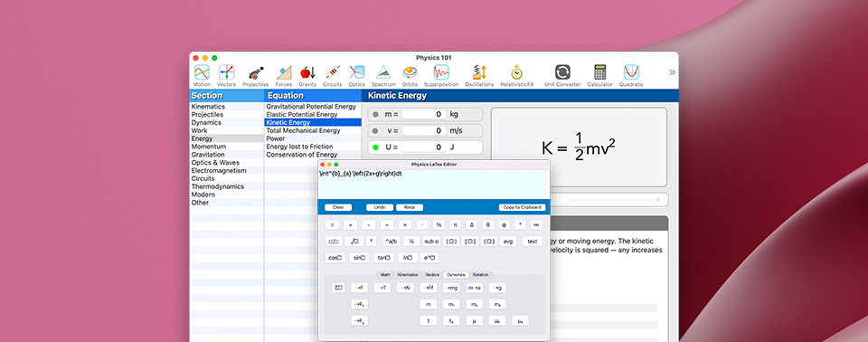Edit the LaTeX code text area
Viewport: 868px width, 342px height.
coord(433,185)
